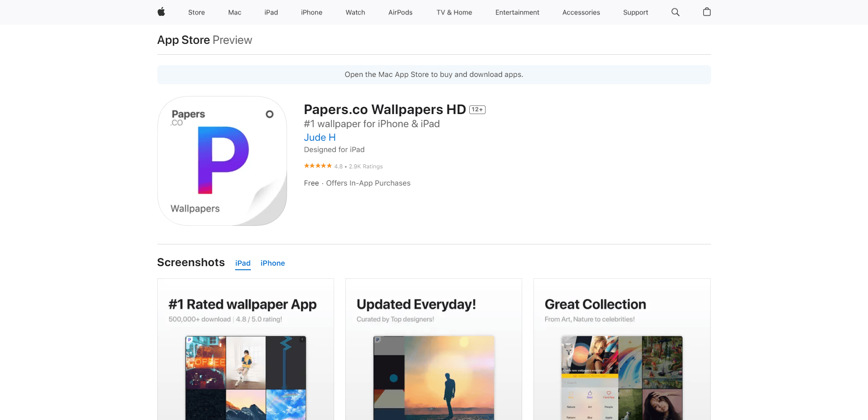
Task: Click 'Designed for iPad' text
Action: (x=334, y=149)
